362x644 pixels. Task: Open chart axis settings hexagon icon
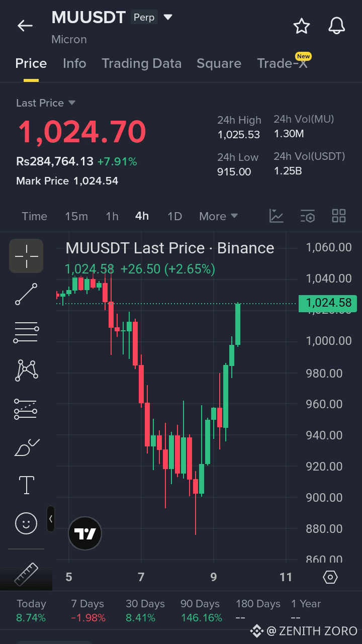pyautogui.click(x=330, y=577)
